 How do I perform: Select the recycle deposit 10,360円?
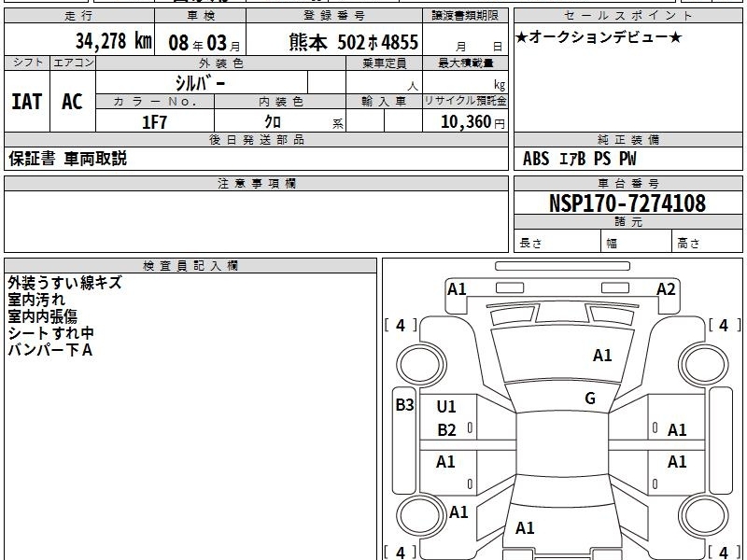472,122
